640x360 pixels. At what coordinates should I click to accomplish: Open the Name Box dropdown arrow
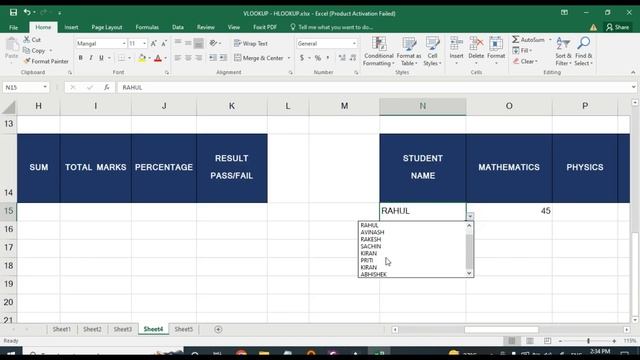click(x=44, y=87)
